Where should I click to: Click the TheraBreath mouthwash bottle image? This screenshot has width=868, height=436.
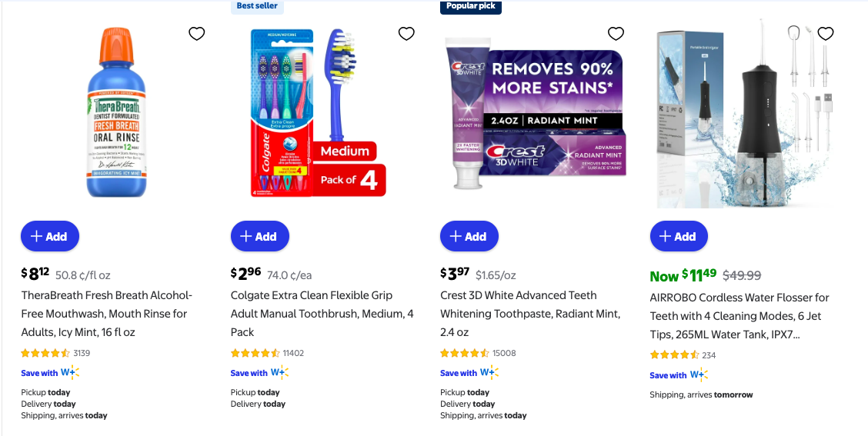116,114
